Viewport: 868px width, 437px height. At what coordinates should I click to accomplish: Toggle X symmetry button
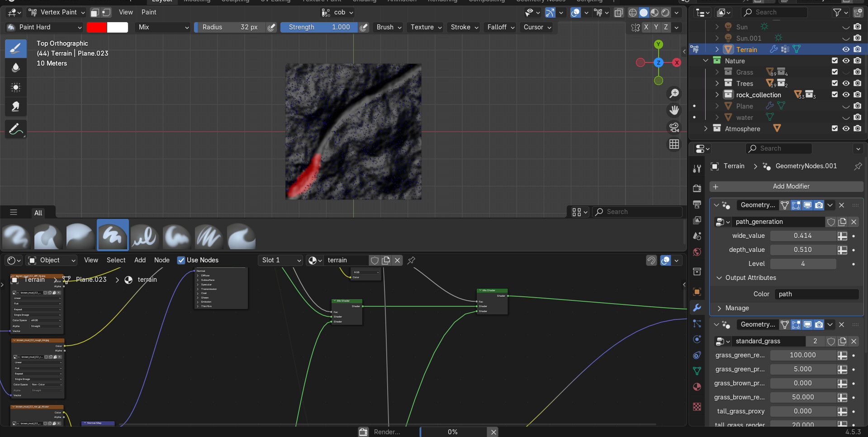[x=646, y=27]
